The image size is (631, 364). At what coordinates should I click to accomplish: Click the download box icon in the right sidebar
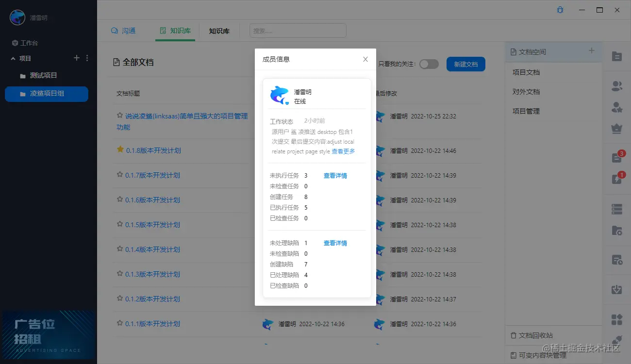617,290
